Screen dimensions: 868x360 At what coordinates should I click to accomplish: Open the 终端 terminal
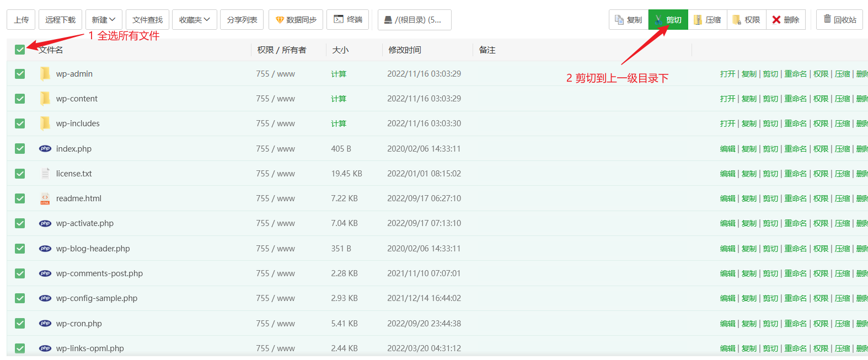click(347, 20)
